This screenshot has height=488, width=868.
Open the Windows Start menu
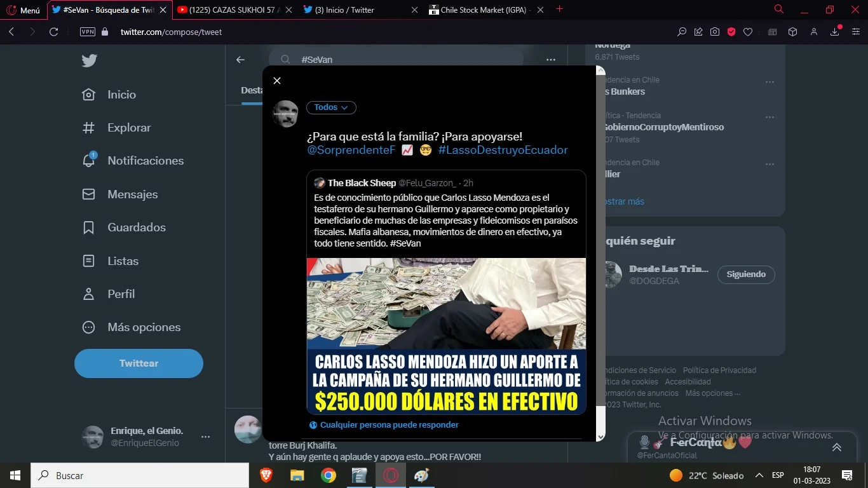coord(15,475)
